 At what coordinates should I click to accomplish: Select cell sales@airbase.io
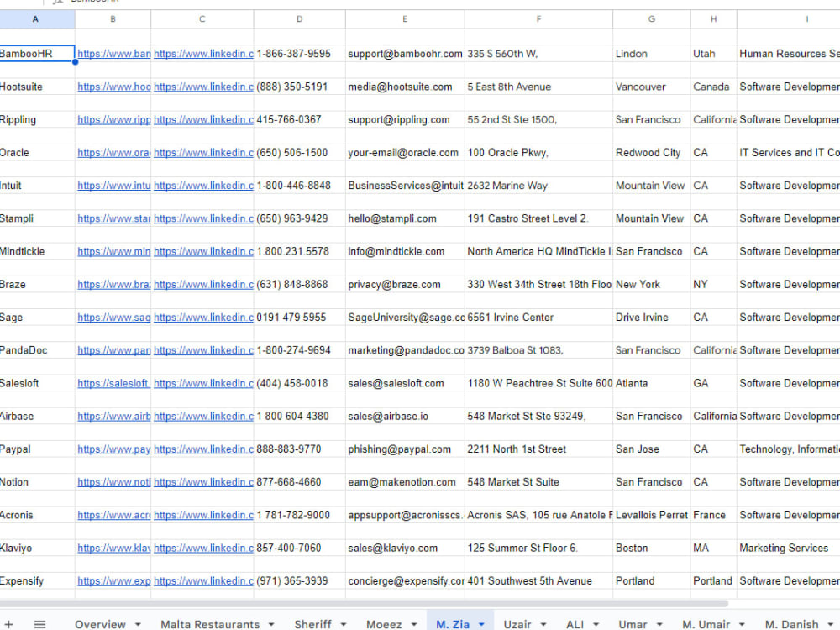(x=405, y=417)
